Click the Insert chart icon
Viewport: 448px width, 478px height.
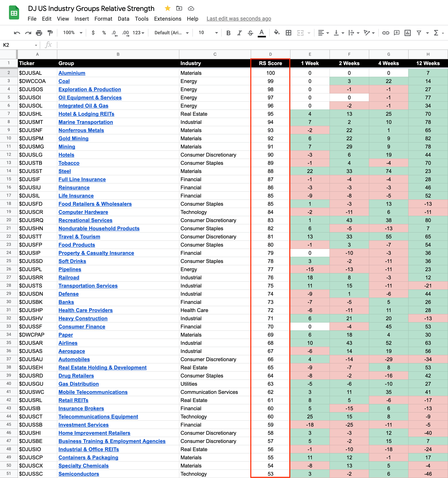(408, 33)
